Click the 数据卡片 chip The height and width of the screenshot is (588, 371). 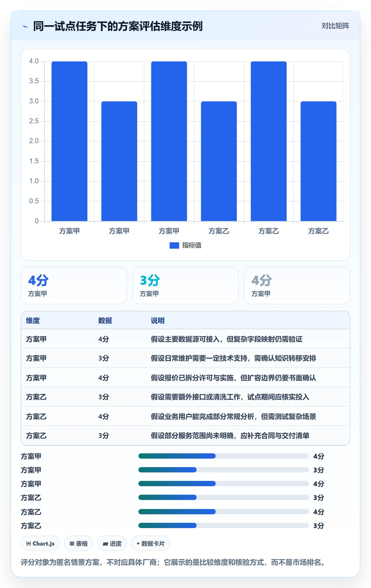coord(151,543)
